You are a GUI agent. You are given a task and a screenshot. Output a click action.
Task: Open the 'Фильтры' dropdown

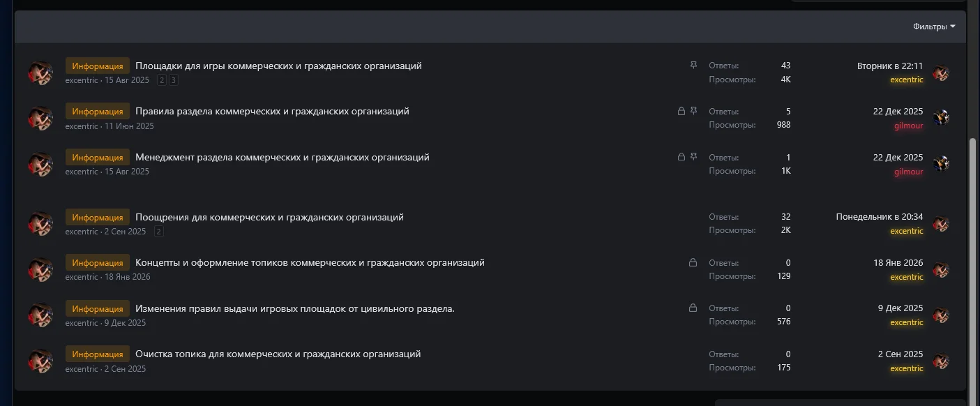click(x=934, y=26)
